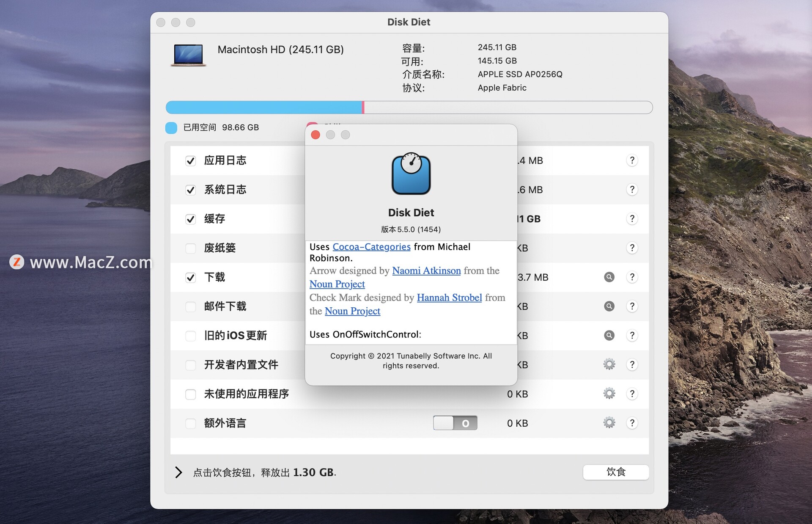This screenshot has width=812, height=524.
Task: Click the settings gear icon next to 未使用的应用程序
Action: coord(609,394)
